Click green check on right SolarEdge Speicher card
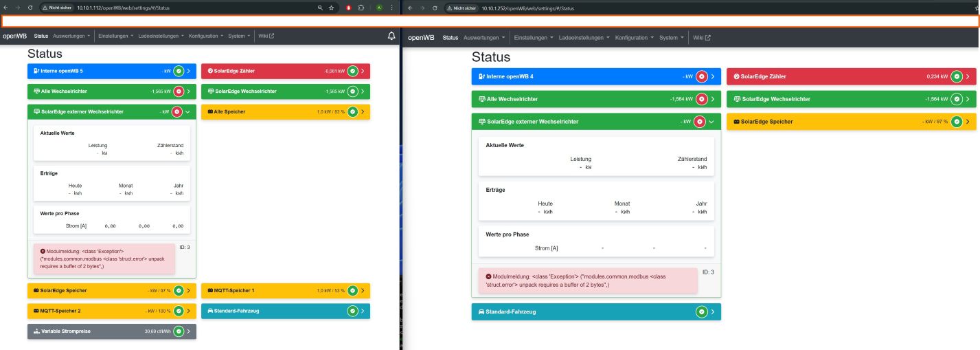 click(x=957, y=122)
